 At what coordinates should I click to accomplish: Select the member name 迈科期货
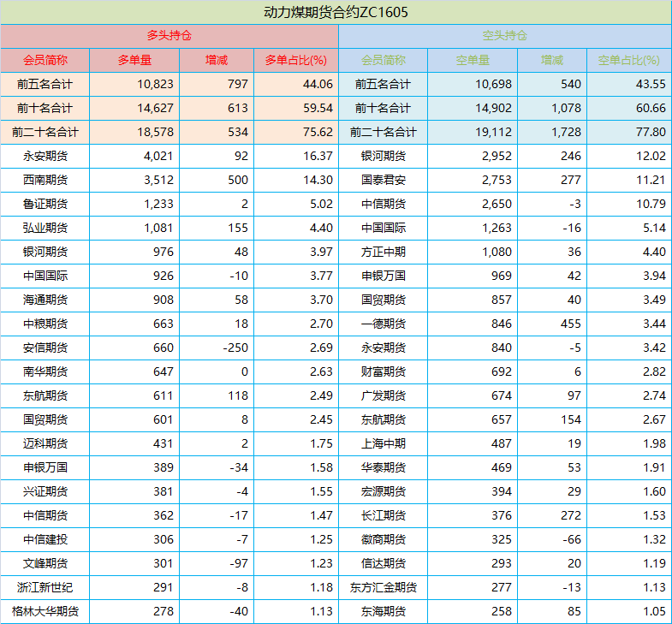tap(45, 444)
